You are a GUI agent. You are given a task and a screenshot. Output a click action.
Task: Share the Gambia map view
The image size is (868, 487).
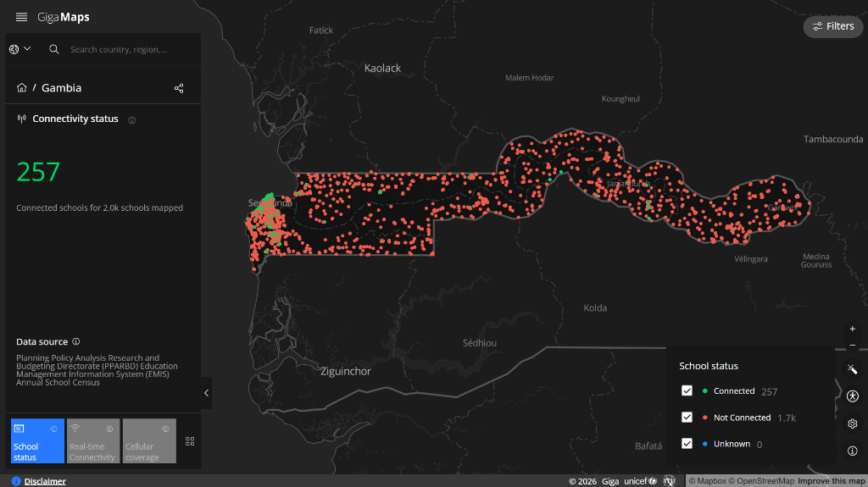click(179, 88)
